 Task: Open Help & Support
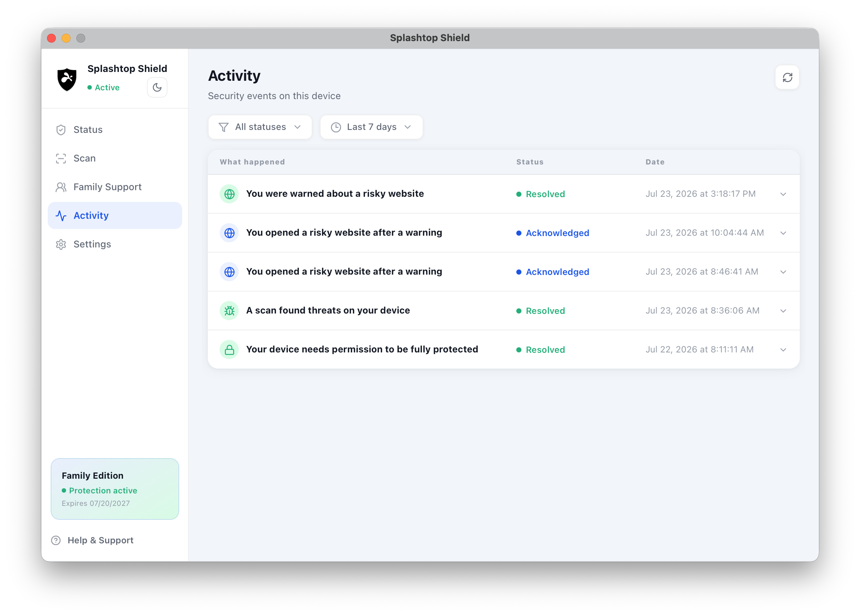click(x=93, y=540)
